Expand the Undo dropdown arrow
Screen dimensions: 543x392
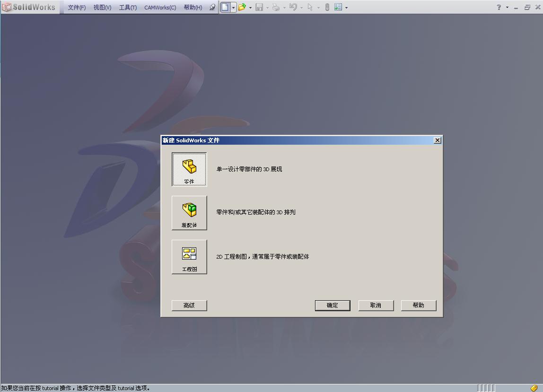301,7
